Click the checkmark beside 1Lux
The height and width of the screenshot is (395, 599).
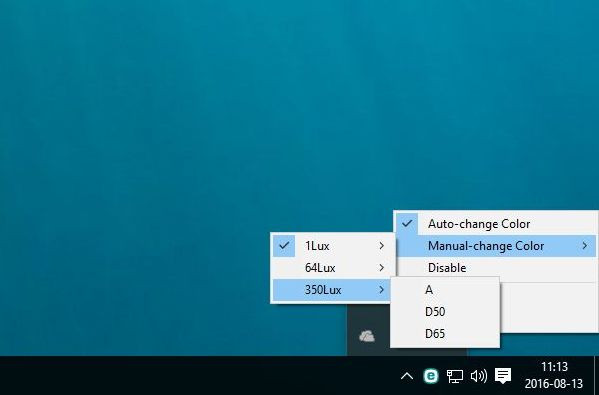coord(284,246)
